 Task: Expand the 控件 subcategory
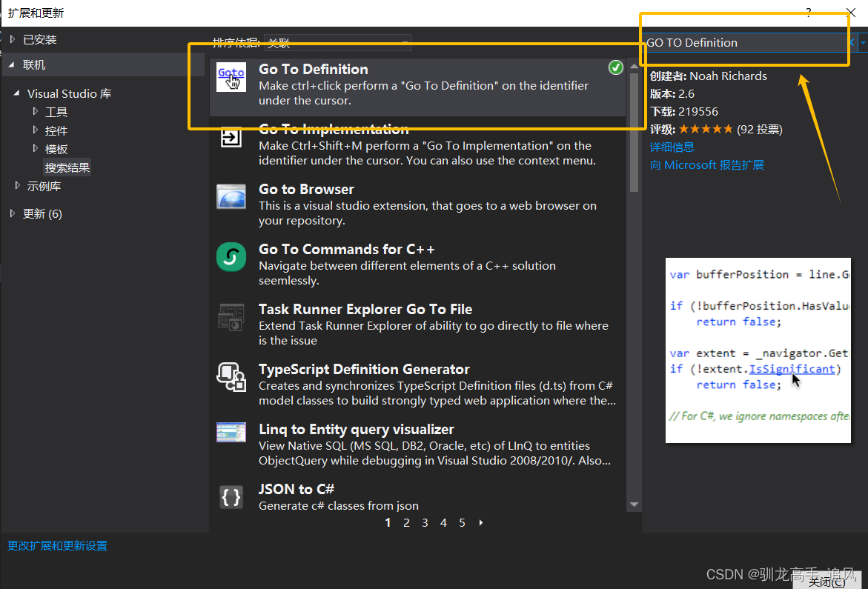click(x=36, y=130)
